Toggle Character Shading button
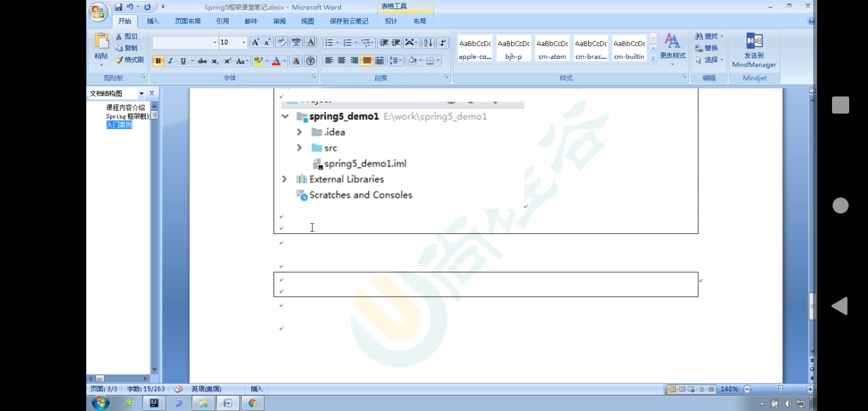The width and height of the screenshot is (868, 411). (x=296, y=61)
